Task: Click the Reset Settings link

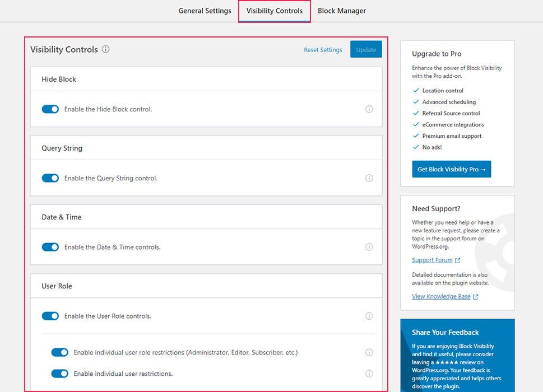Action: (x=323, y=50)
